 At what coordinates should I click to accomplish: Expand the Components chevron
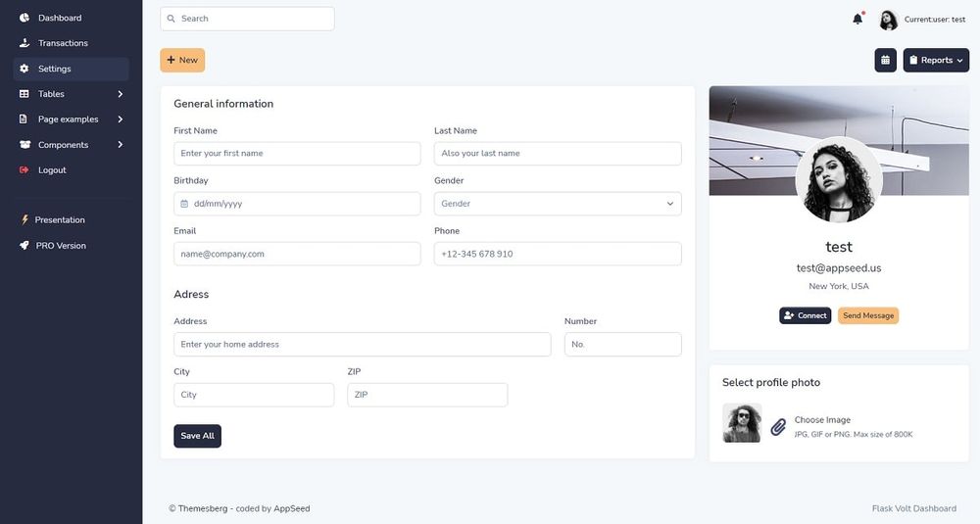pyautogui.click(x=120, y=144)
